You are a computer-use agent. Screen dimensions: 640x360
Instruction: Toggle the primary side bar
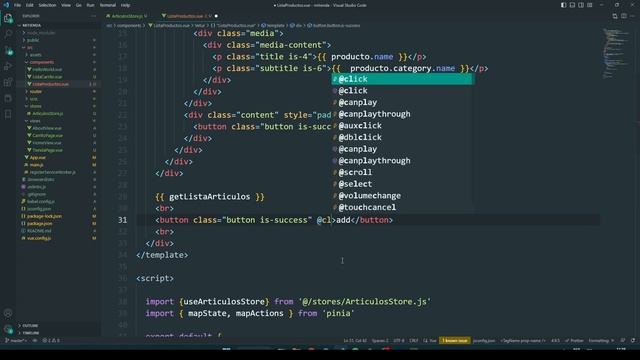[x=563, y=5]
